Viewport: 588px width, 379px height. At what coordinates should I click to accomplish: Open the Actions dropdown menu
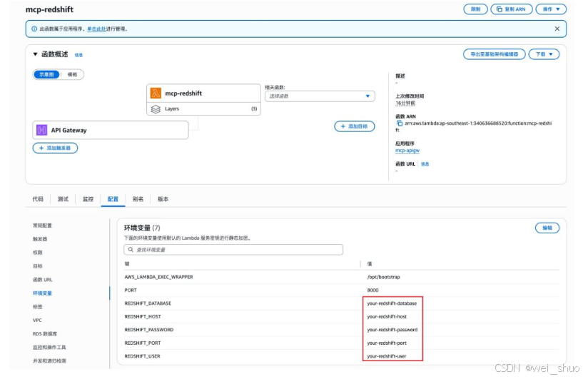point(551,9)
